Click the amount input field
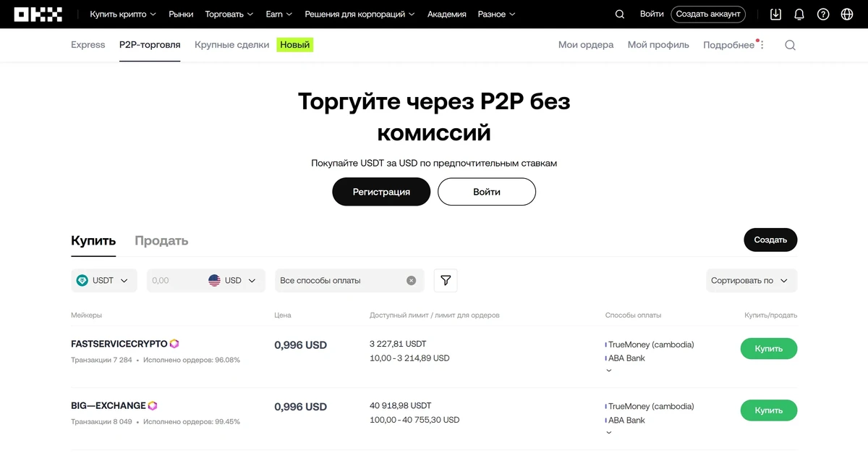The image size is (868, 456). pos(174,281)
